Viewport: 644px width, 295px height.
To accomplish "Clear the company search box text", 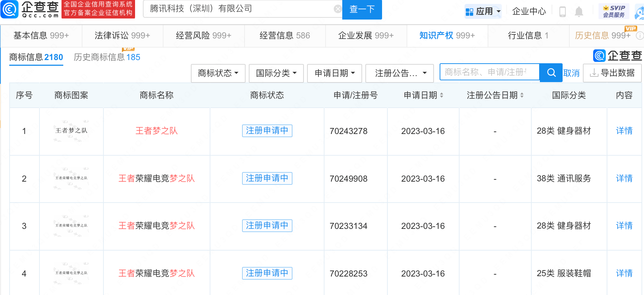I will coord(338,9).
